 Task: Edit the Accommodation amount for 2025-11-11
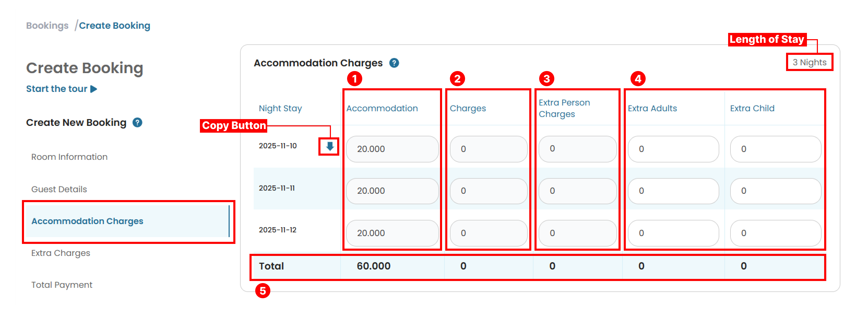pyautogui.click(x=392, y=191)
